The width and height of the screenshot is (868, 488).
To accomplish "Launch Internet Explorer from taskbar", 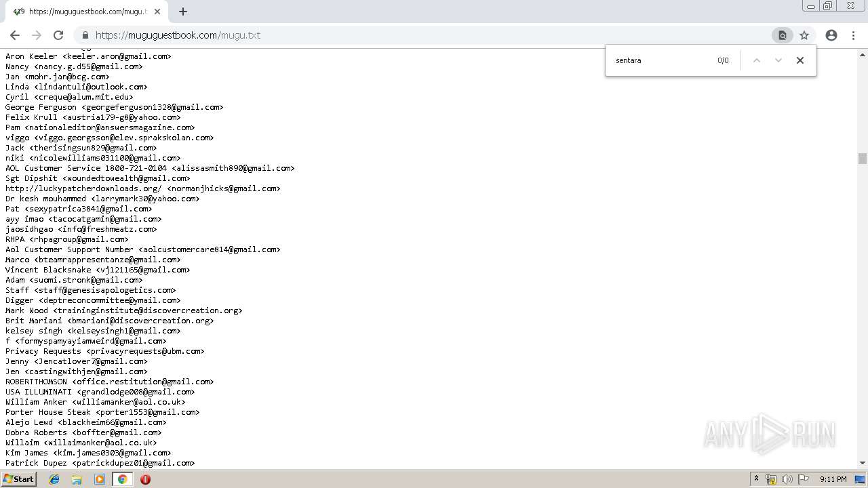I will click(54, 479).
